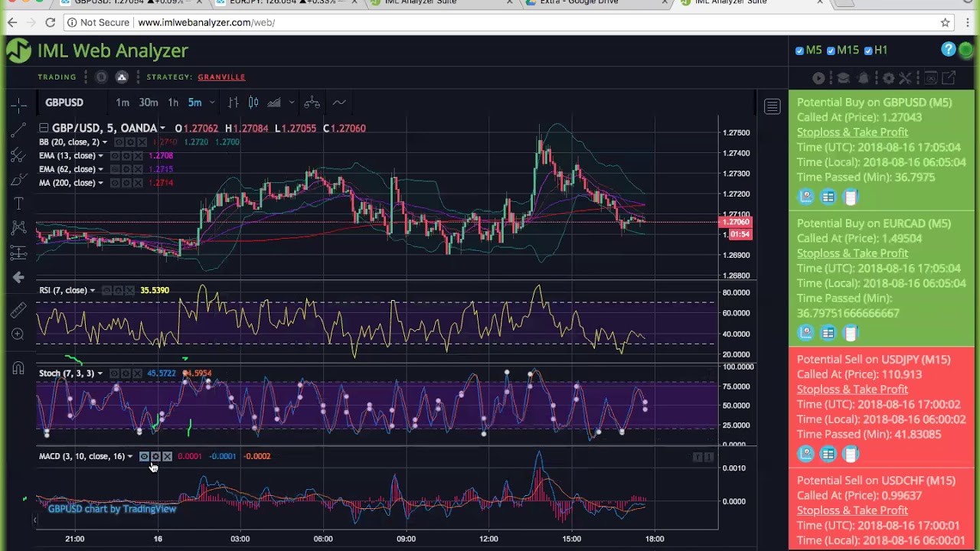The width and height of the screenshot is (980, 551).
Task: Remove the MACD indicator with X
Action: click(167, 457)
